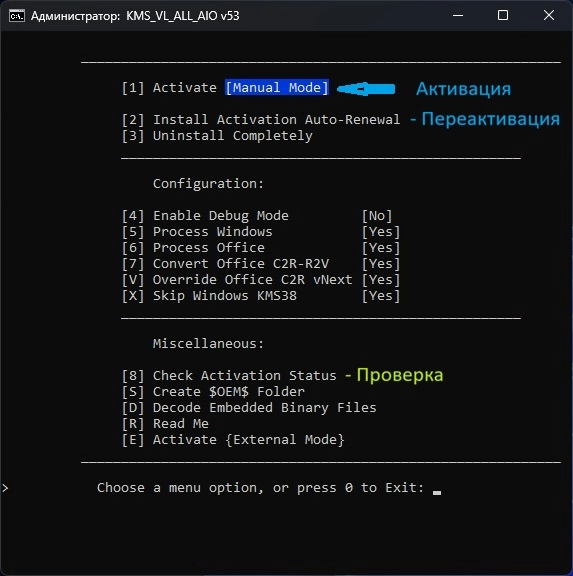This screenshot has width=573, height=576.
Task: Click '[No]' value for Debug Mode
Action: click(x=377, y=216)
